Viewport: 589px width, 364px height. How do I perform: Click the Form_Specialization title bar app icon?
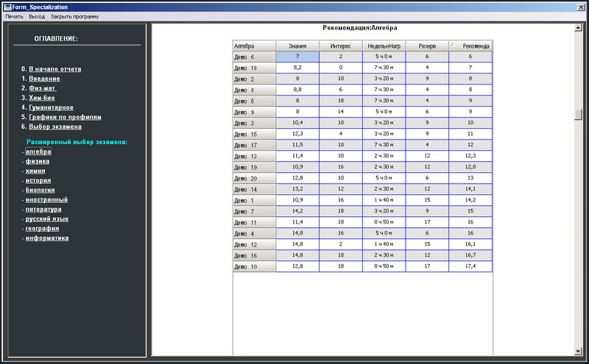coord(7,6)
